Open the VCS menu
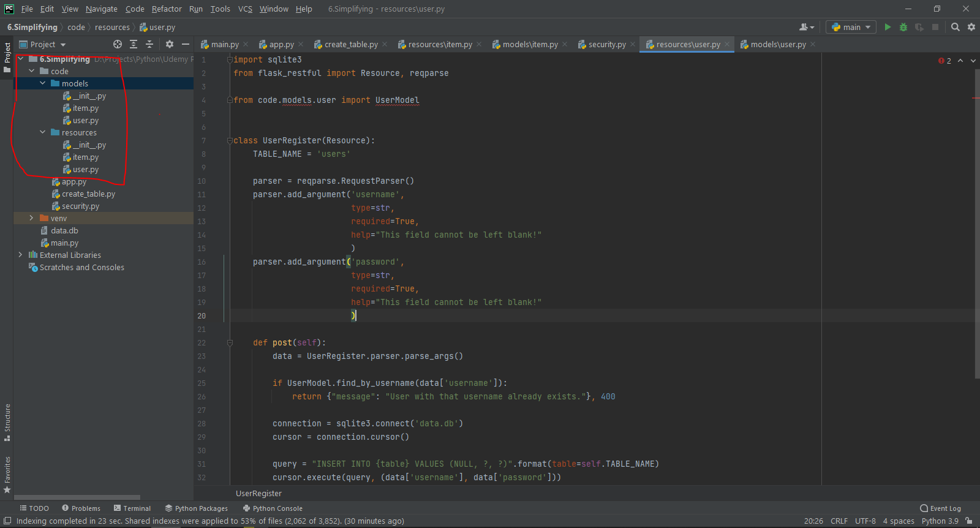This screenshot has width=980, height=528. coord(245,9)
